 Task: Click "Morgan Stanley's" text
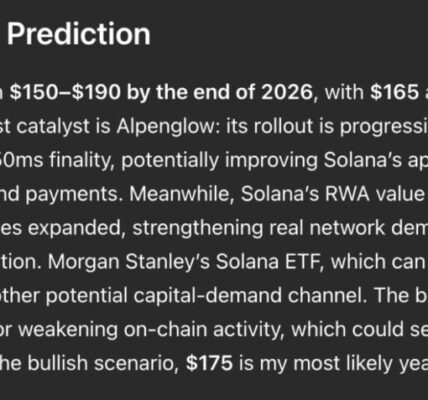[129, 262]
